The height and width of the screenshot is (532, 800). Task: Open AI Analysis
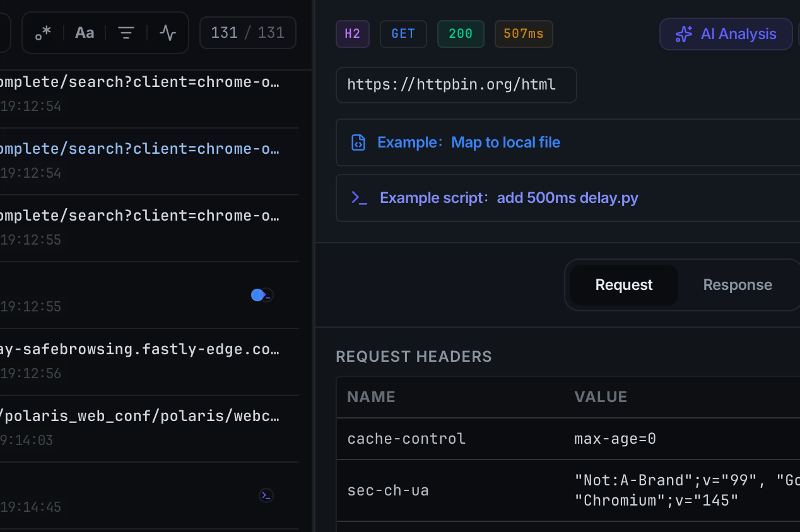(x=726, y=34)
